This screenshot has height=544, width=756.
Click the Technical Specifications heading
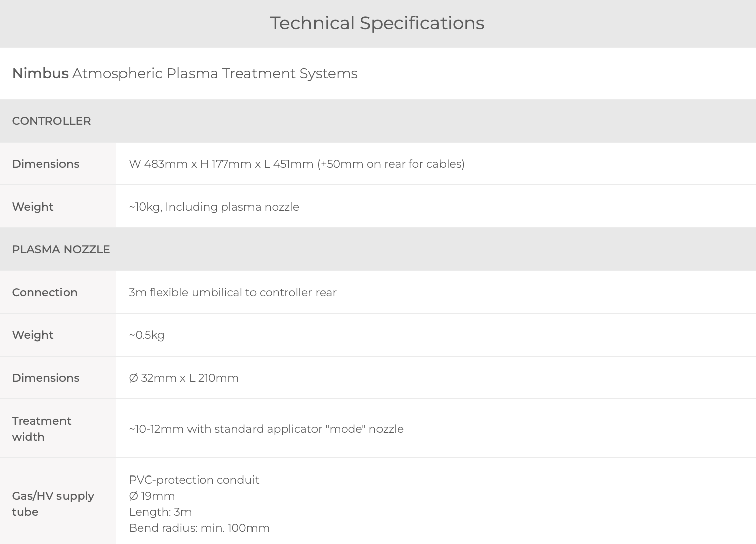[x=377, y=23]
